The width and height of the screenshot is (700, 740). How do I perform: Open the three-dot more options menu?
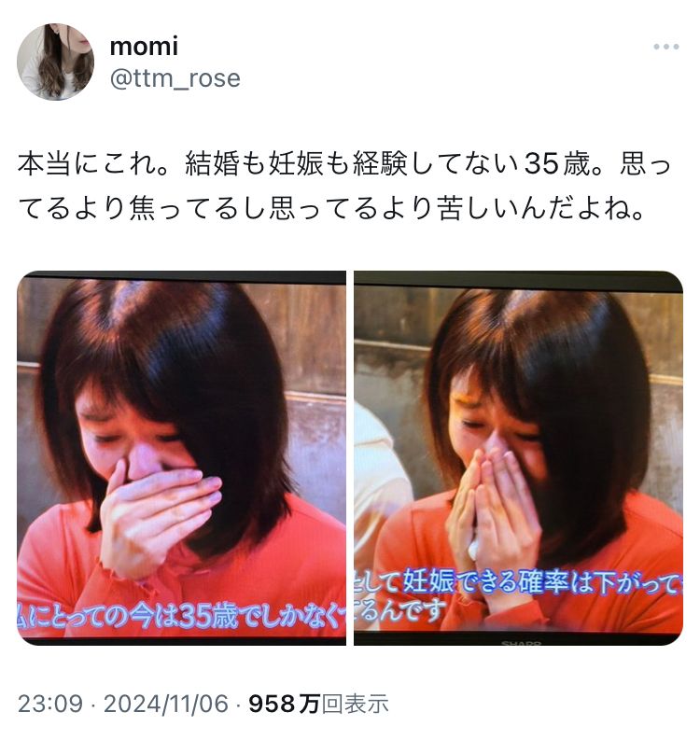point(665,47)
